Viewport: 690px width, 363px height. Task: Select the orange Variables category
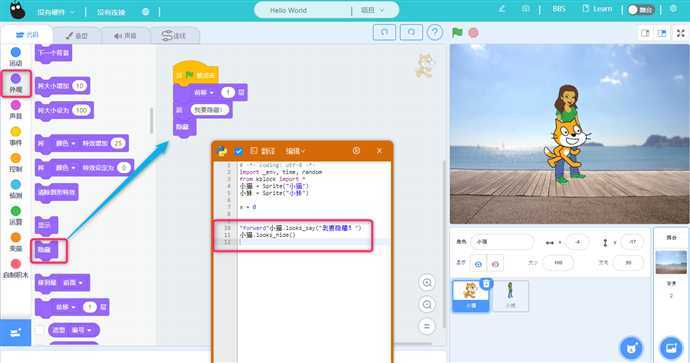pyautogui.click(x=15, y=242)
